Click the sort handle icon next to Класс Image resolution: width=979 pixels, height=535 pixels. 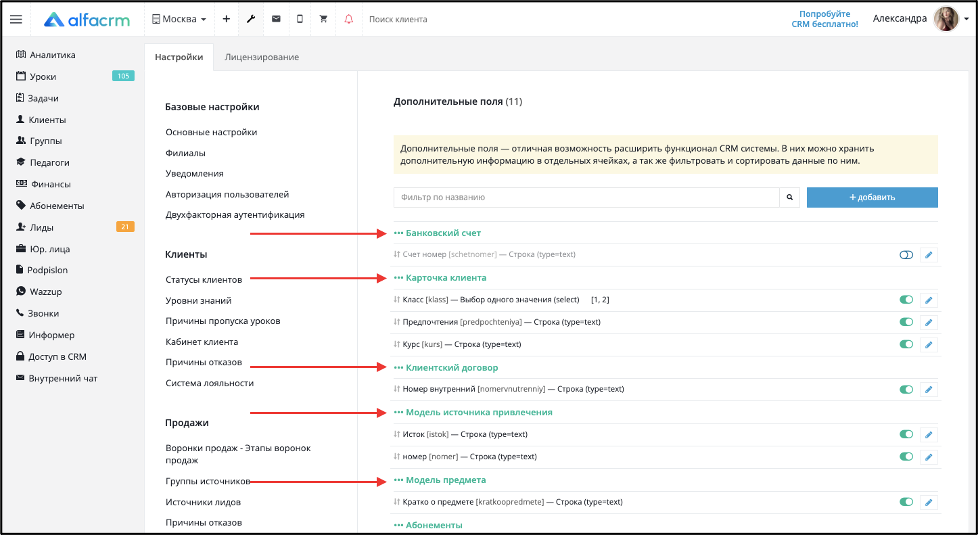pos(396,300)
